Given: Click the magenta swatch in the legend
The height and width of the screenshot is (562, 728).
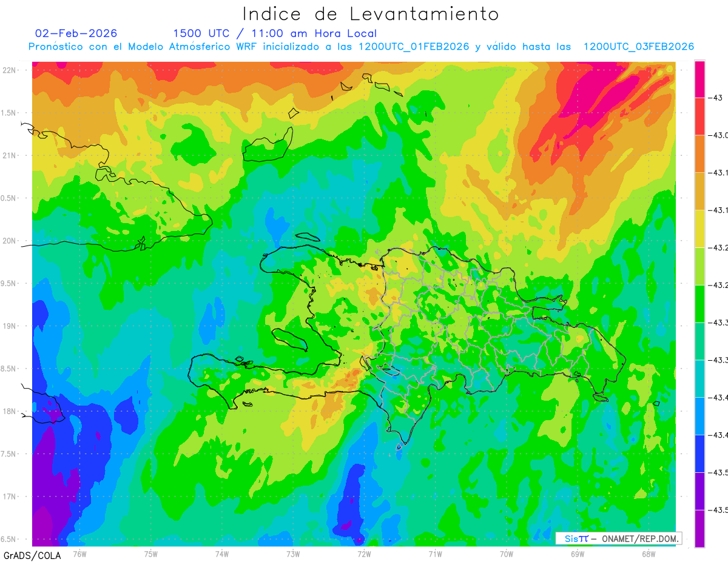Looking at the screenshot, I should coord(699,79).
